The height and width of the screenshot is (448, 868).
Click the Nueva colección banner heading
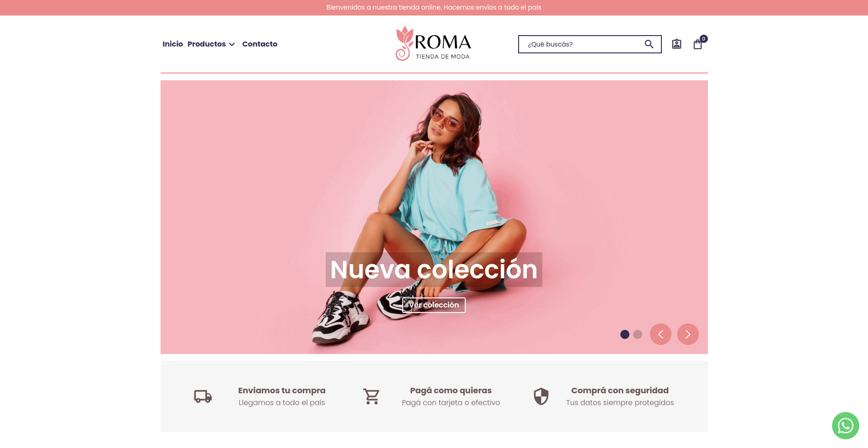434,270
